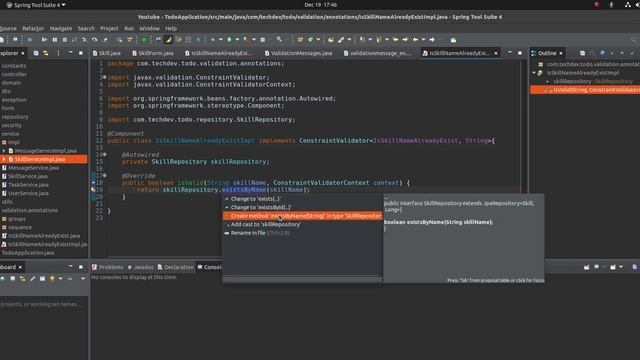640x360 pixels.
Task: Click the first Console toolbar icon at right
Action: point(587,267)
